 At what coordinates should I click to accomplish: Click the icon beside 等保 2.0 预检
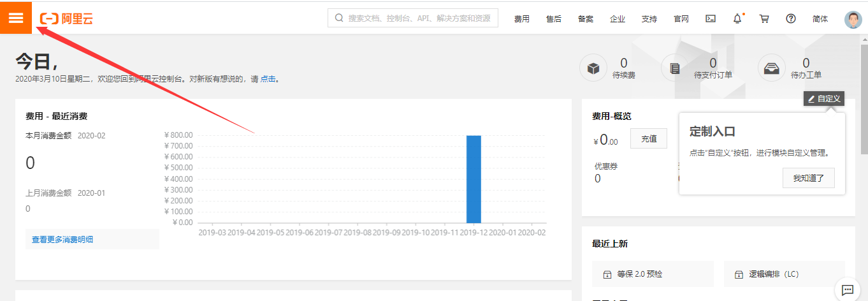[607, 274]
